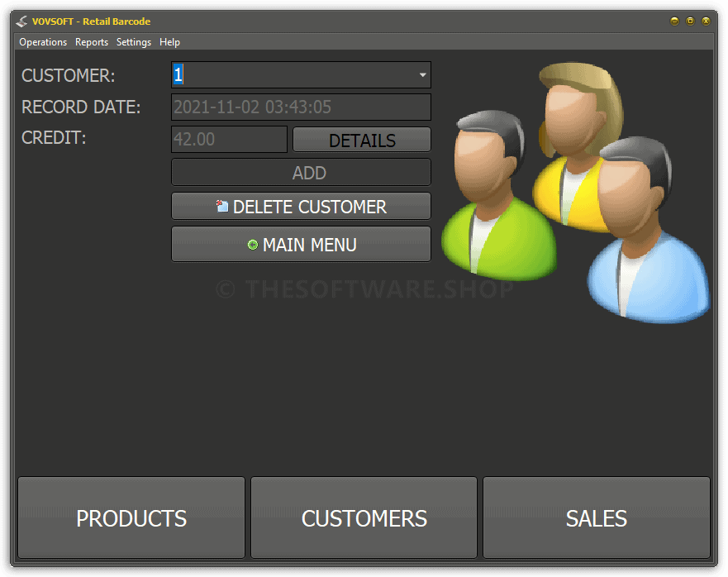Open the Reports menu

(x=92, y=42)
